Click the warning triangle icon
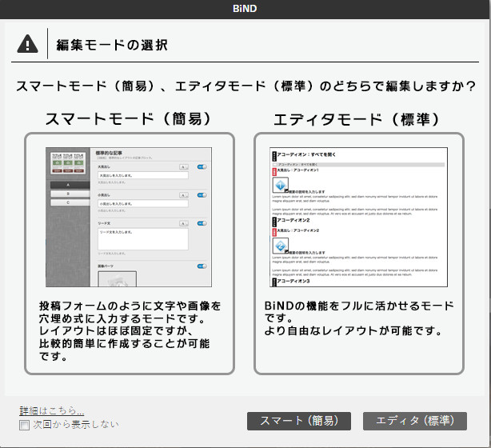Viewport: 491px width, 448px height. pyautogui.click(x=27, y=44)
